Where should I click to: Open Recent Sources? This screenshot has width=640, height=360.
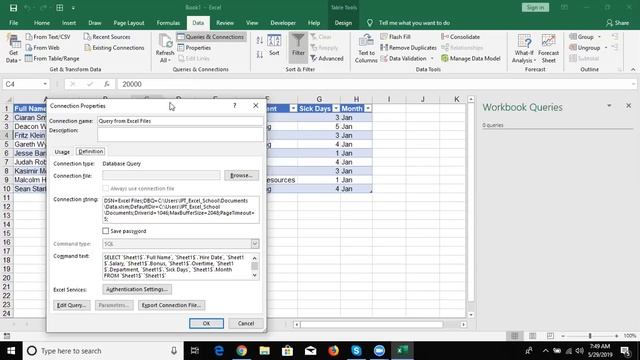(107, 37)
